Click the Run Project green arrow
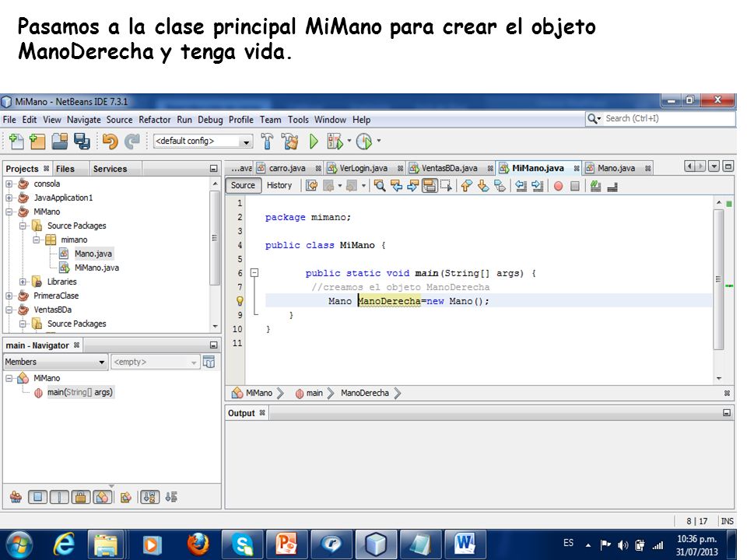Viewport: 747px width, 560px height. click(314, 141)
